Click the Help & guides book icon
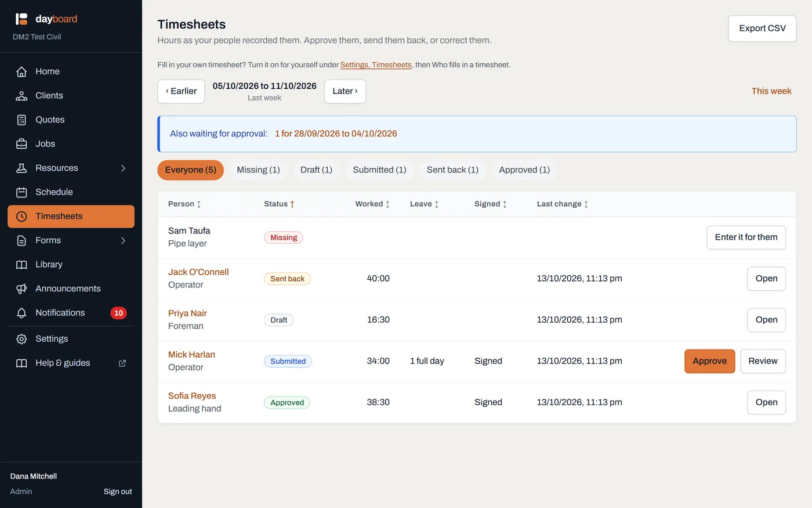The image size is (812, 508). click(21, 363)
